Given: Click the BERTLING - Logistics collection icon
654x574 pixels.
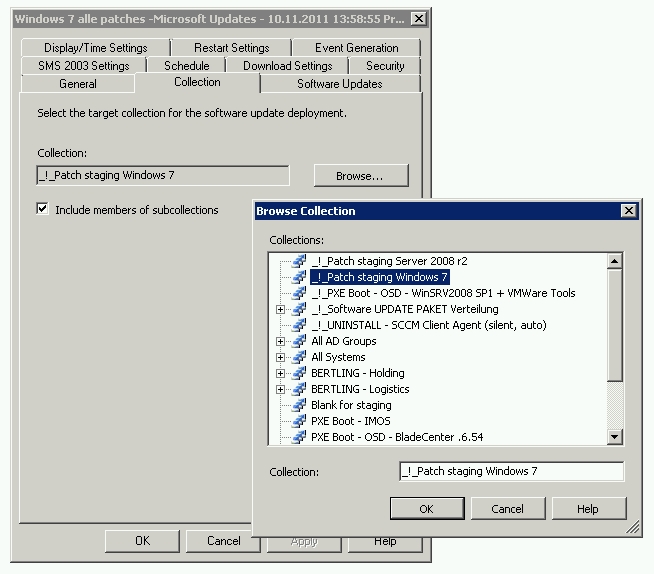Looking at the screenshot, I should [x=299, y=389].
